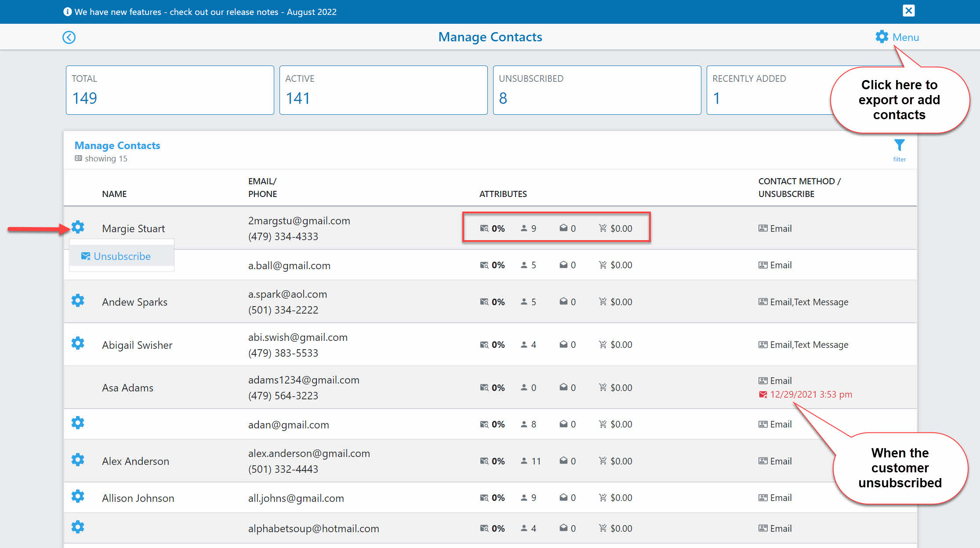The height and width of the screenshot is (548, 980).
Task: Open gear options for Abigail Swisher
Action: pyautogui.click(x=78, y=343)
